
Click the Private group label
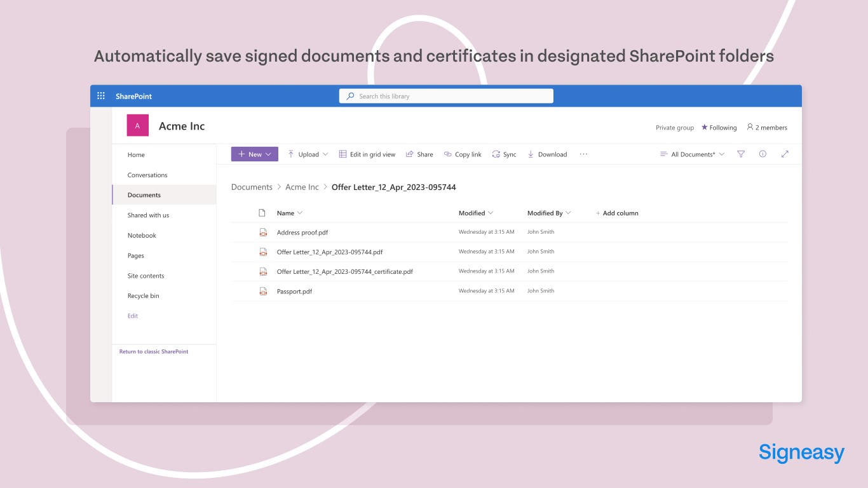pyautogui.click(x=675, y=128)
